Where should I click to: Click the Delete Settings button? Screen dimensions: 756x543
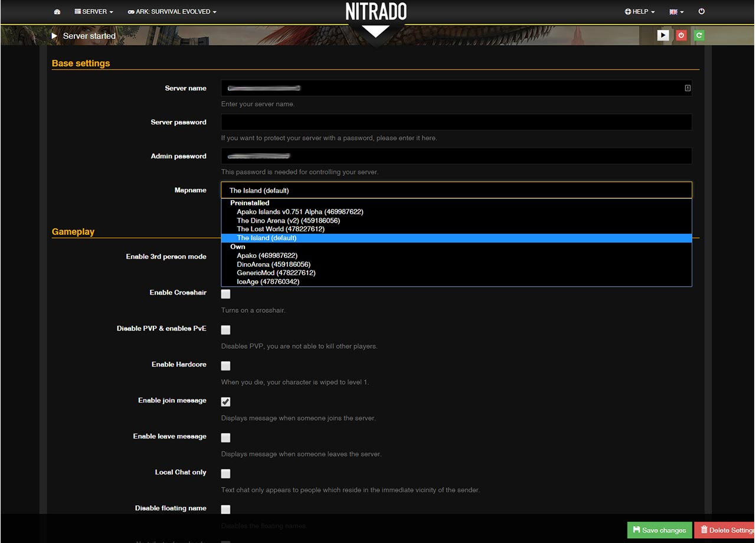[725, 530]
